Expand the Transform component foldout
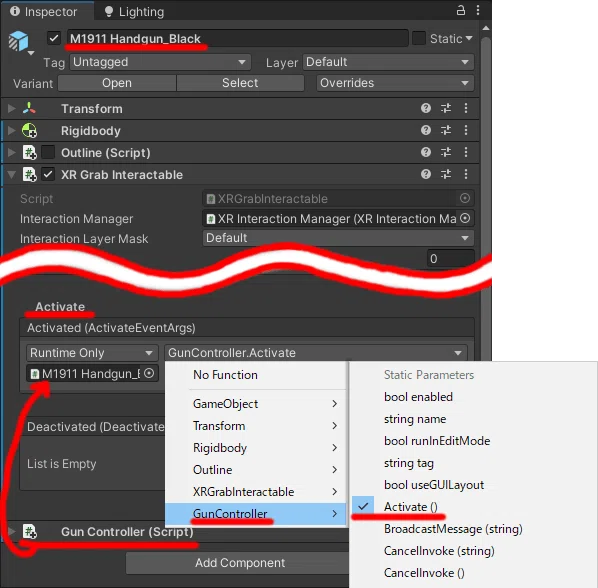The height and width of the screenshot is (588, 598). (12, 108)
